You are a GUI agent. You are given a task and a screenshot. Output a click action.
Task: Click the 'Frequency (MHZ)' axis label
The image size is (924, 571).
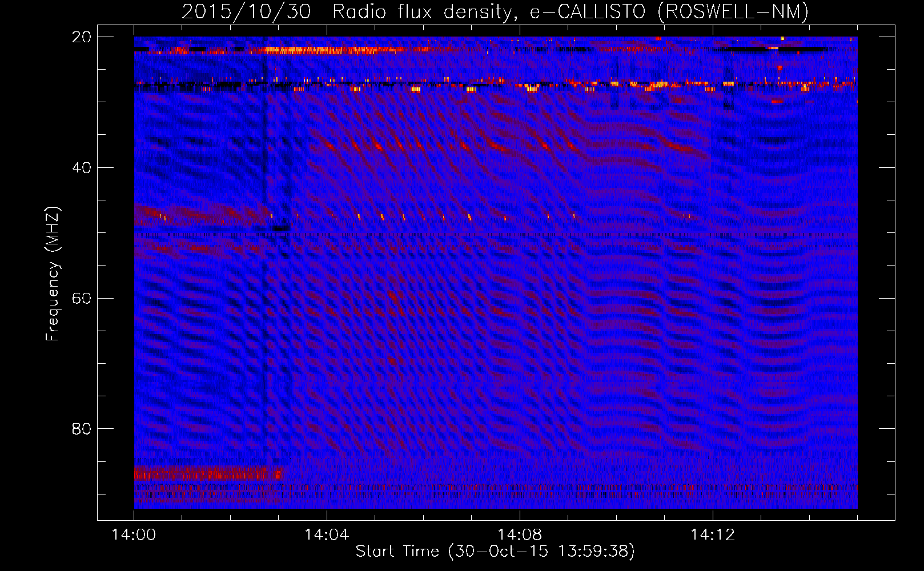pos(53,274)
